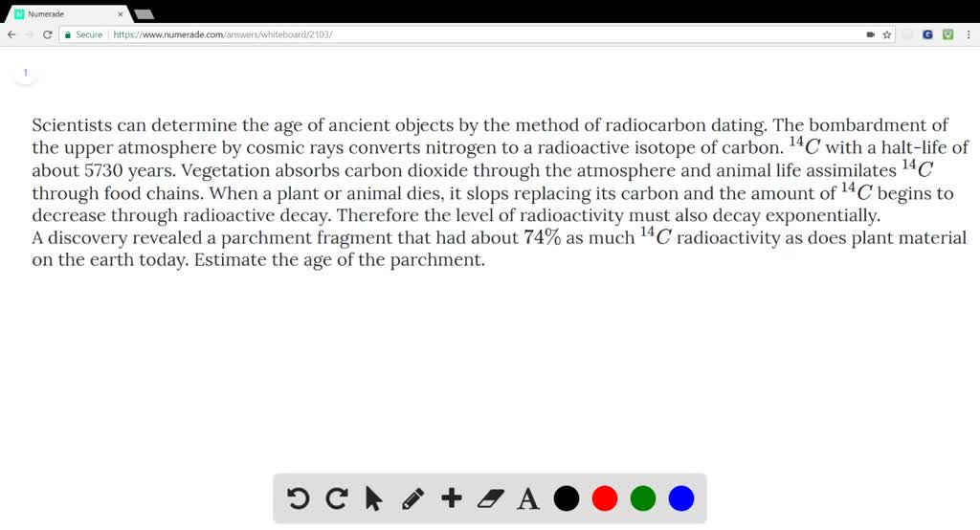Click "Estimate the age of the parchment."
Image resolution: width=980 pixels, height=530 pixels.
click(x=340, y=260)
